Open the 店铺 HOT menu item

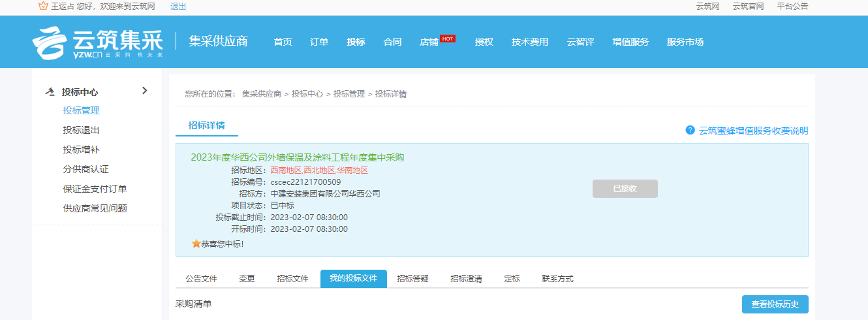429,42
